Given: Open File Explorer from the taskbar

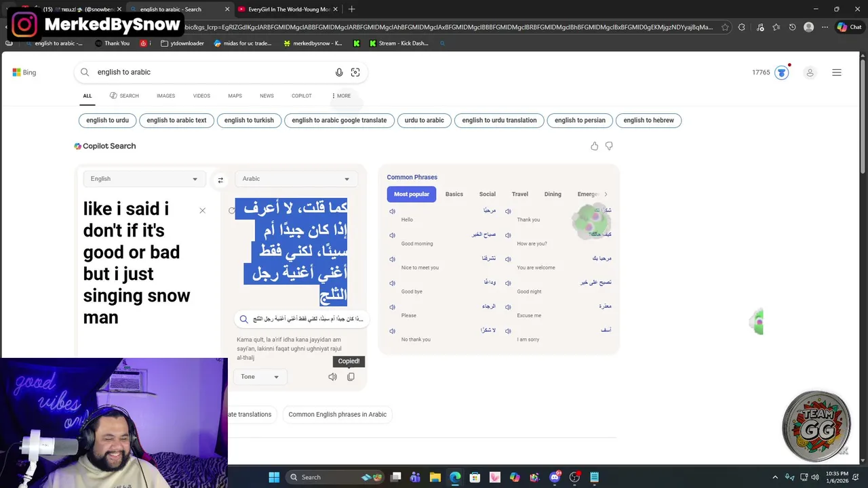Looking at the screenshot, I should coord(435,477).
